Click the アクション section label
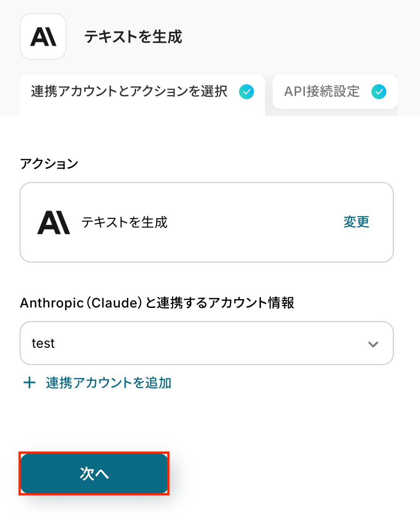Image resolution: width=420 pixels, height=513 pixels. coord(49,164)
